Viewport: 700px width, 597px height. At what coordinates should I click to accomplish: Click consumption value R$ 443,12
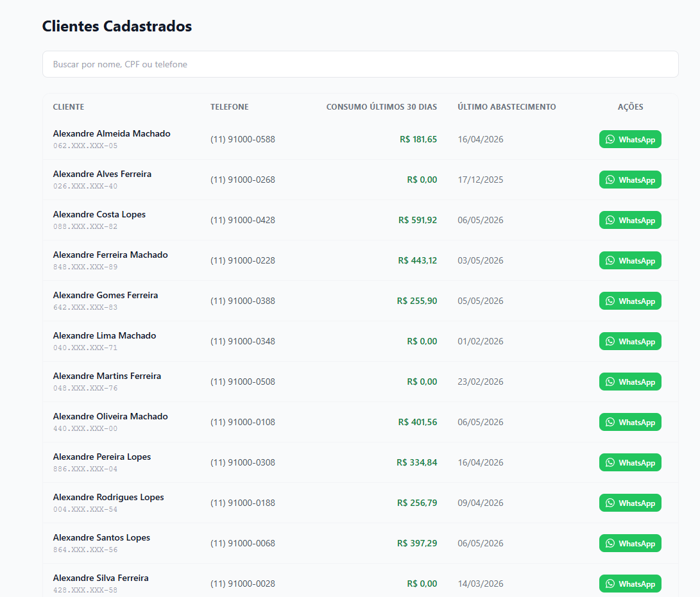(418, 260)
